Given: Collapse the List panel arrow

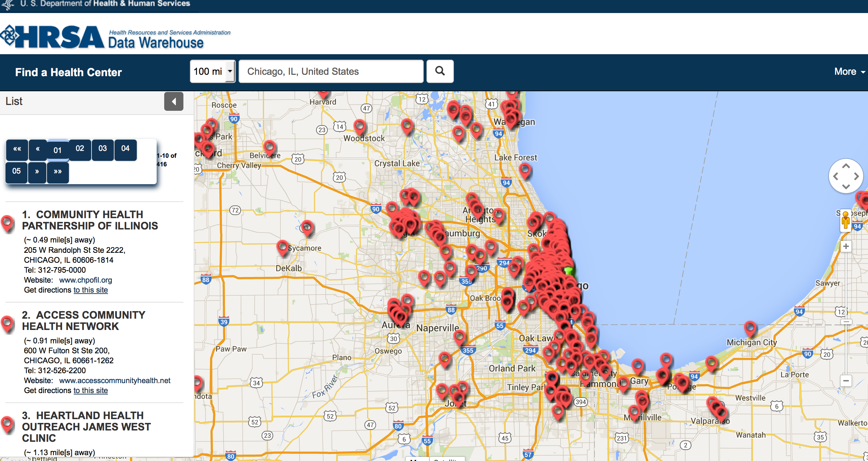Looking at the screenshot, I should 174,102.
